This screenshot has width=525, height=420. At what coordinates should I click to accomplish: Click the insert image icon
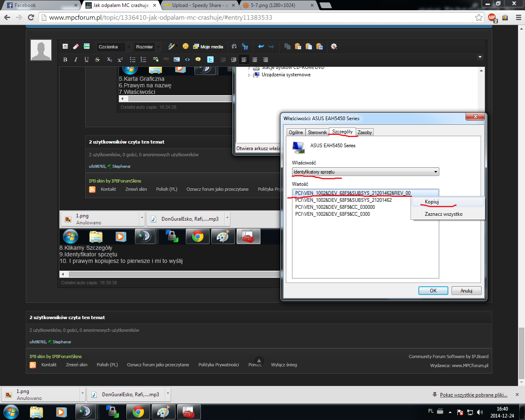(177, 59)
